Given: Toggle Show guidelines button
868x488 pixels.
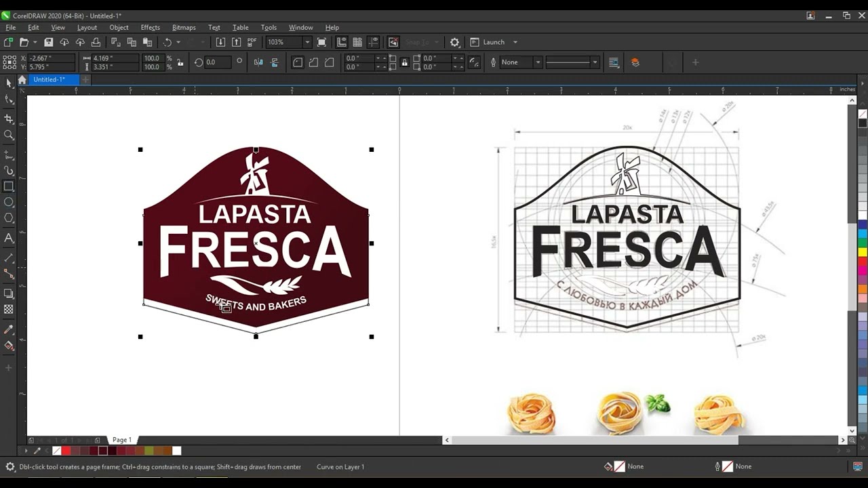Looking at the screenshot, I should click(373, 42).
